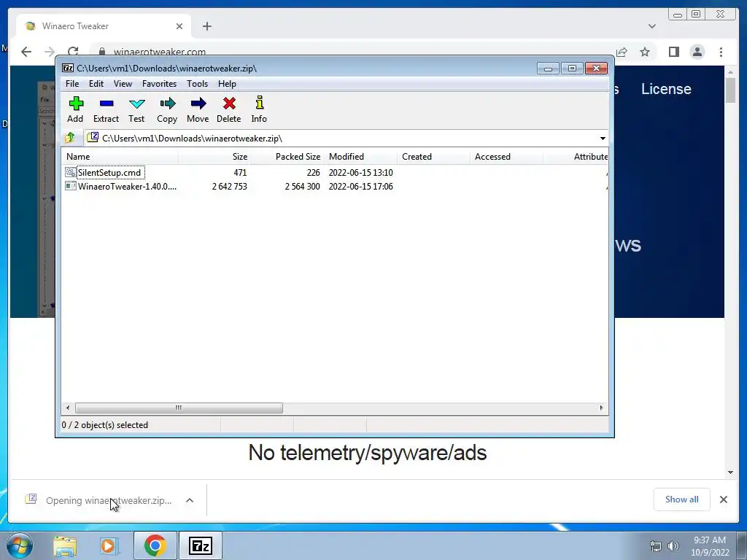The height and width of the screenshot is (560, 747).
Task: Open a new Chrome tab
Action: [x=206, y=26]
